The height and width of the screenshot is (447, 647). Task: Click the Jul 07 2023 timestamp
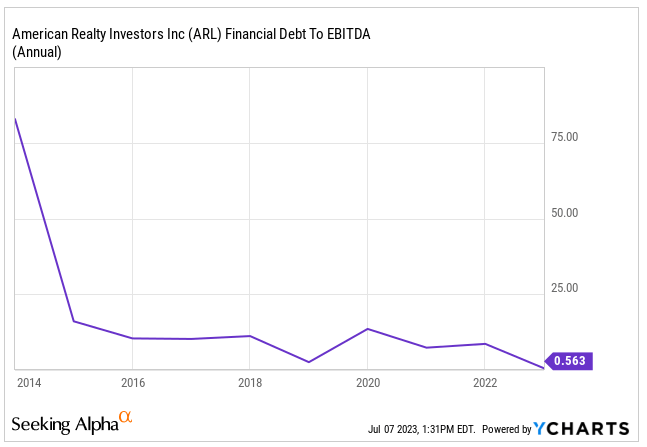[x=421, y=429]
